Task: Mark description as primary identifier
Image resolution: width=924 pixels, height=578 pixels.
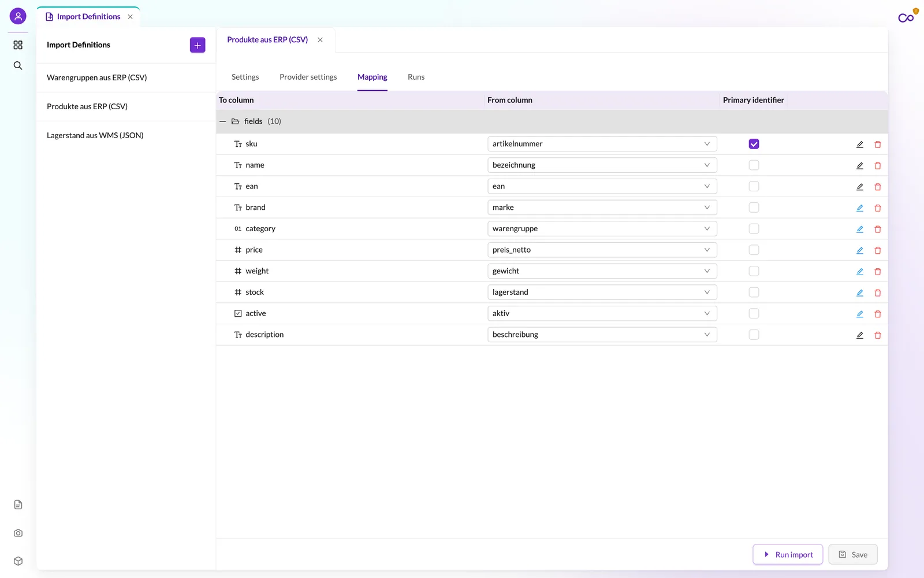Action: (x=754, y=335)
